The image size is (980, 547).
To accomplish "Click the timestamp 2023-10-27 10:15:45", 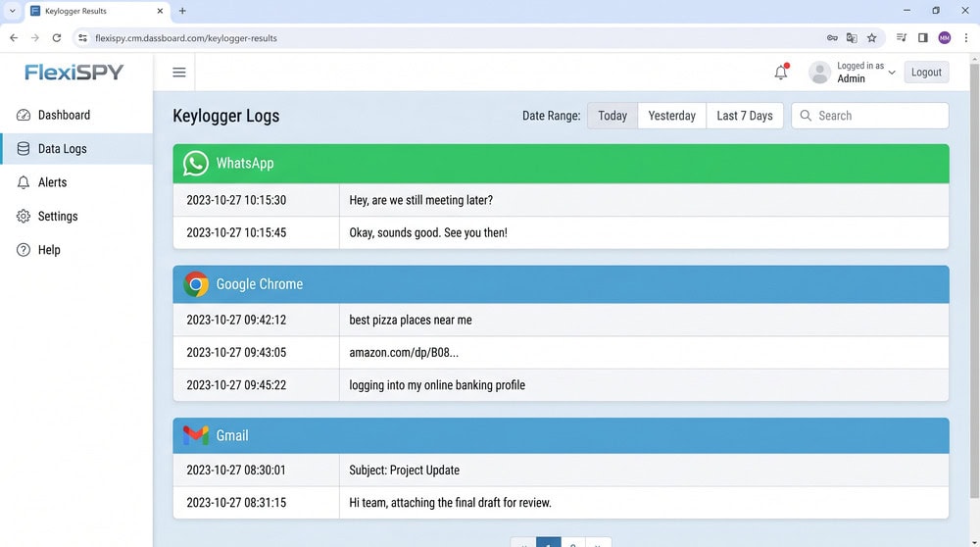I will click(x=236, y=232).
